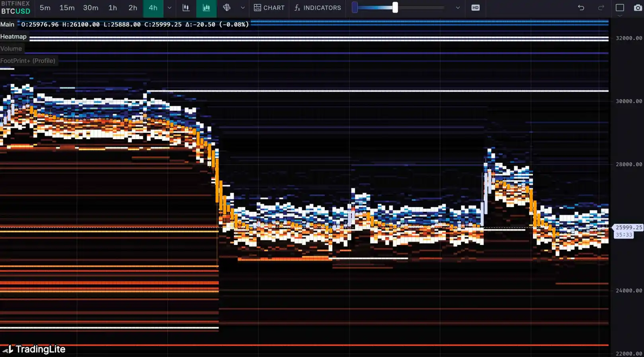Select the 1h timeframe
Viewport: 644px width, 357px height.
[113, 8]
